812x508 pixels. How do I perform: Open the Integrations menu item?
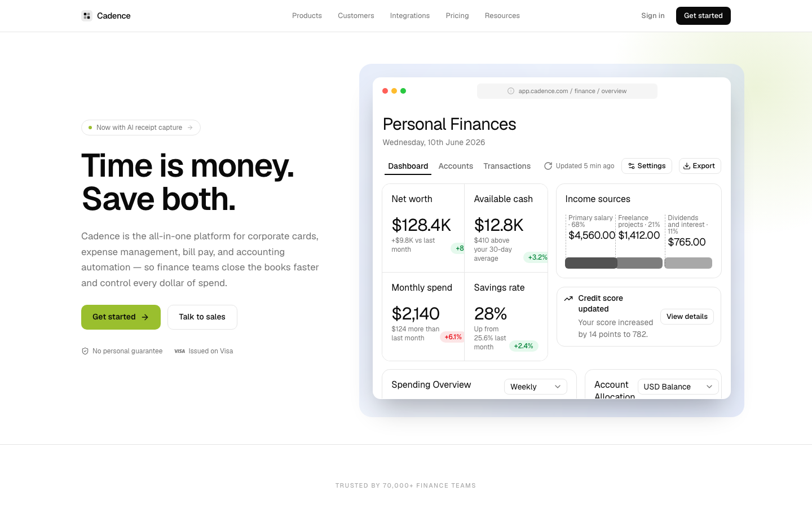(x=410, y=16)
